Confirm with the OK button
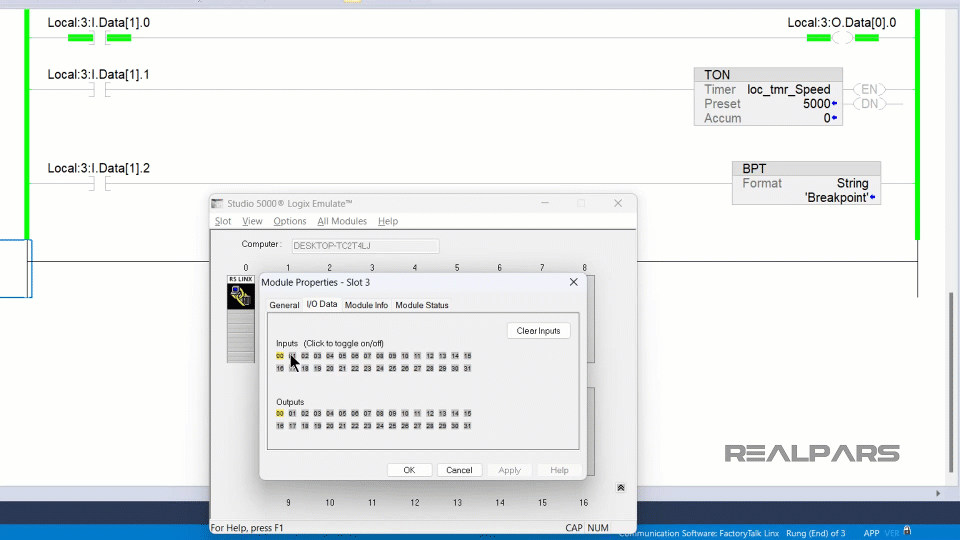 click(409, 470)
